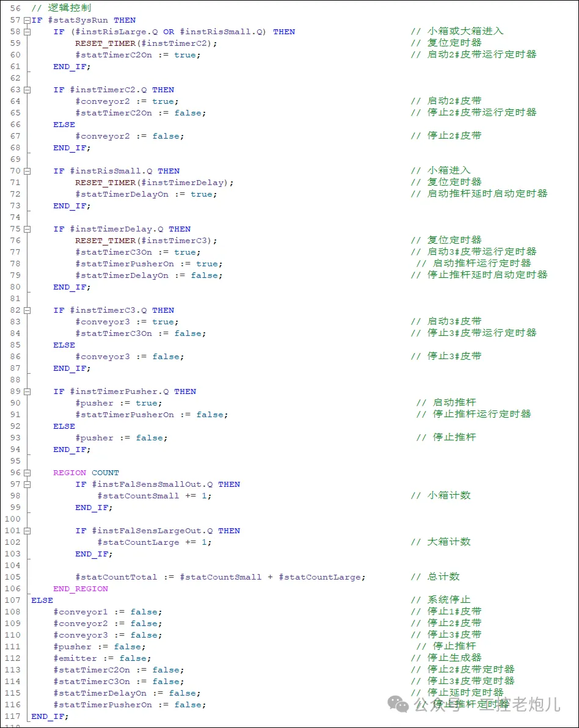The height and width of the screenshot is (728, 579).
Task: Click 'RESET_TIMER(#instTimerDelay);' on line 71
Action: [154, 183]
